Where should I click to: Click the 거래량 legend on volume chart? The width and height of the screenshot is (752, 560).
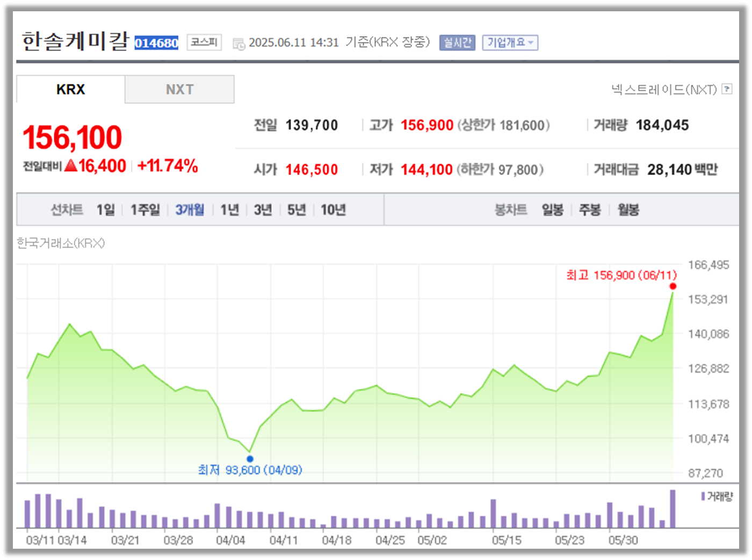(x=717, y=496)
